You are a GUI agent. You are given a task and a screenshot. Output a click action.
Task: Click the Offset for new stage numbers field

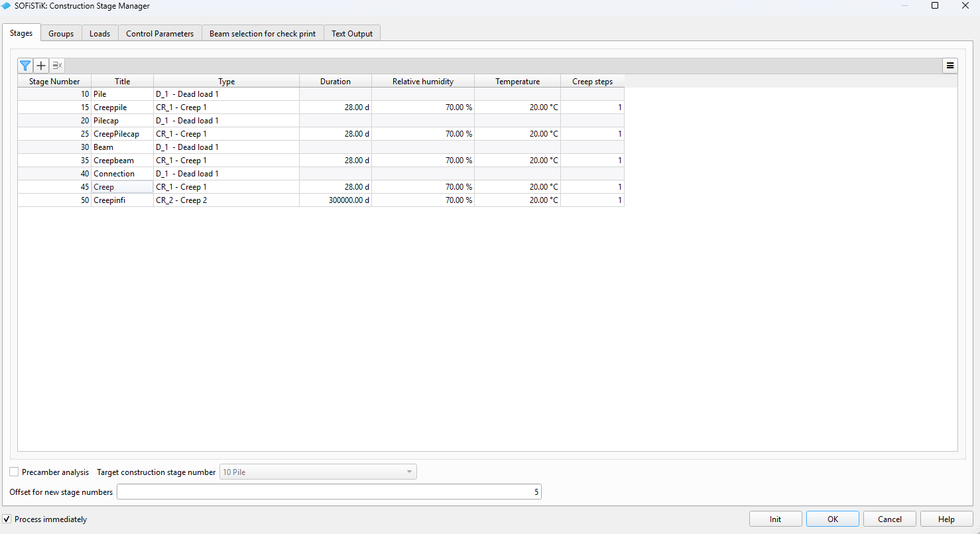pos(329,492)
